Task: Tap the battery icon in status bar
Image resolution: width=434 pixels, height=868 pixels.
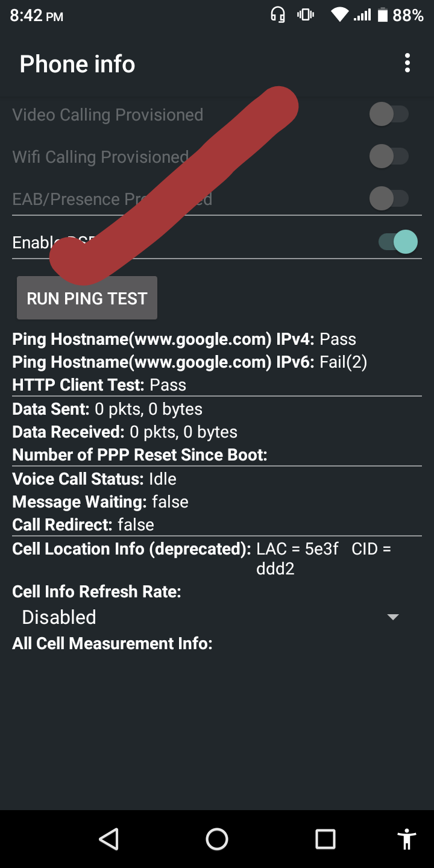Action: (382, 15)
